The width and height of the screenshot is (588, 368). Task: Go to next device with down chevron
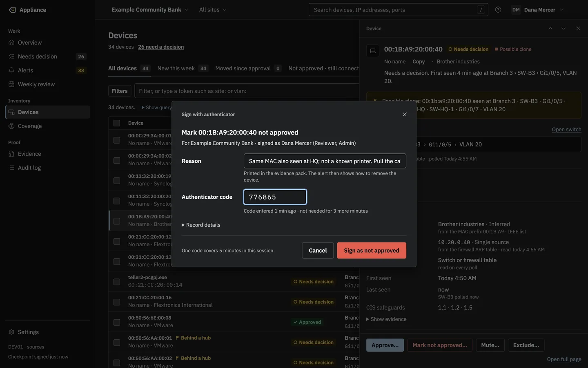coord(563,29)
